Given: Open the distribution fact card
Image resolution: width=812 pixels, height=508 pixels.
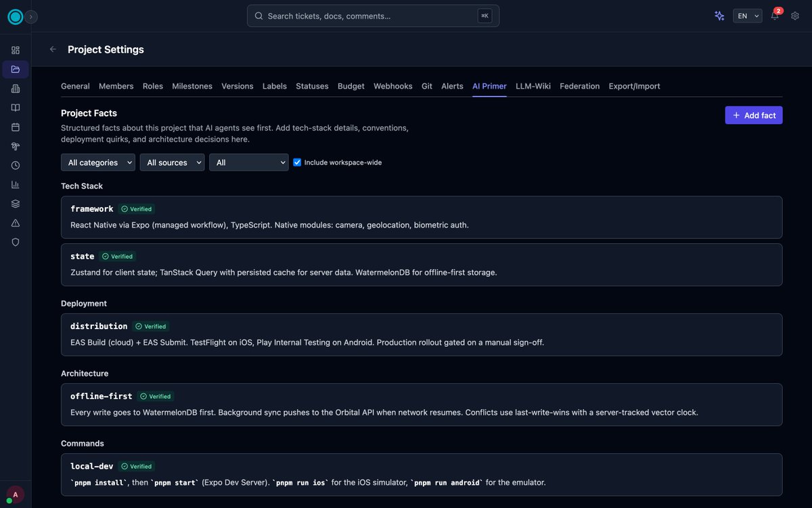Looking at the screenshot, I should (422, 335).
